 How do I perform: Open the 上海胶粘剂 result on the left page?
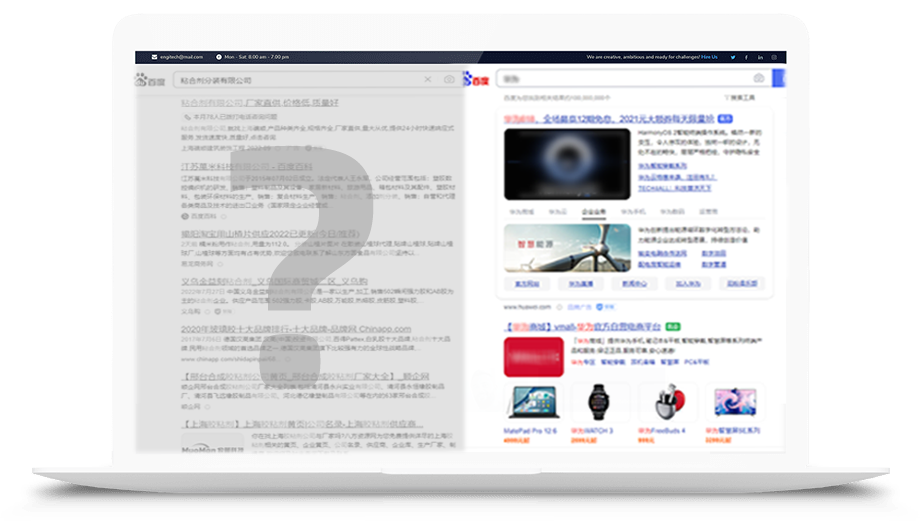click(x=302, y=424)
